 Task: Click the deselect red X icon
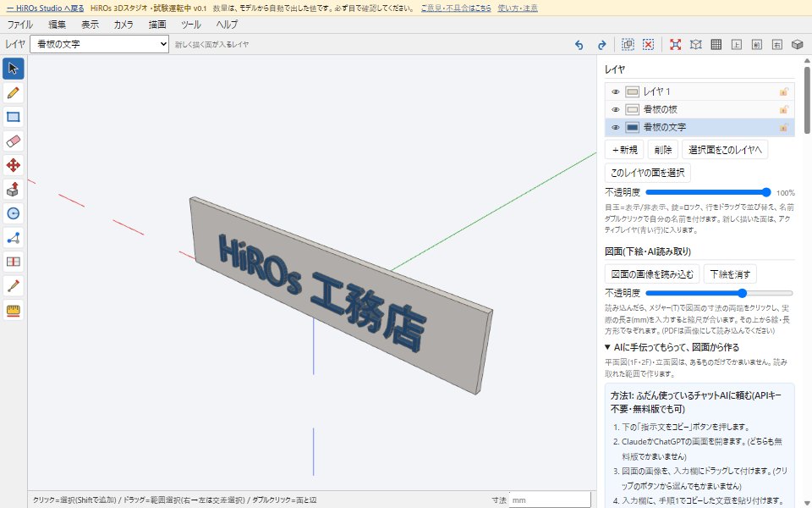648,45
